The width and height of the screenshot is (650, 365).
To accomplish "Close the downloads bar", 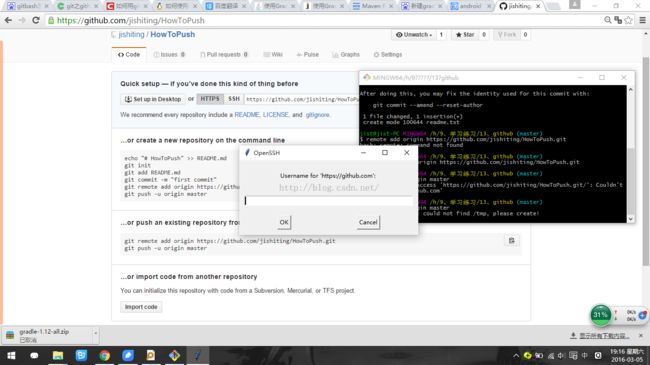I will pyautogui.click(x=641, y=335).
